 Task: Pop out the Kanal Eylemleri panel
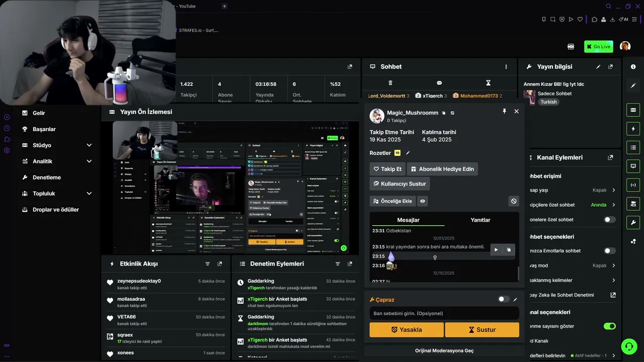point(610,157)
